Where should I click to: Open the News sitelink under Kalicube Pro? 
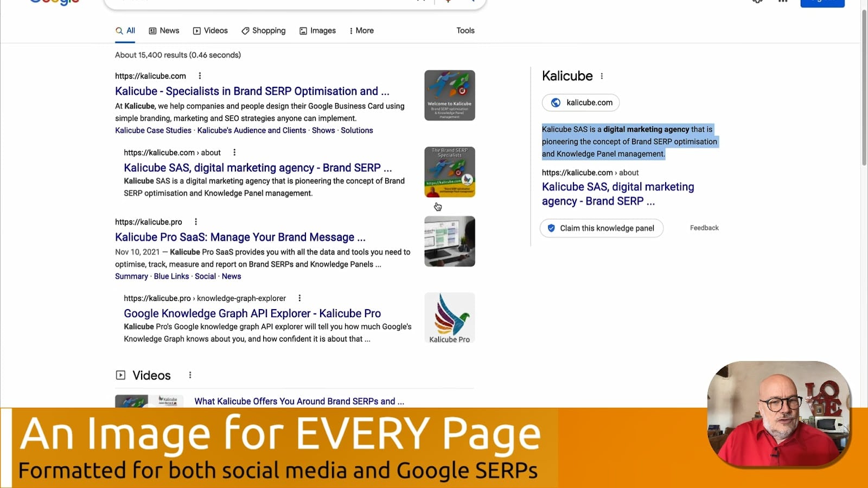pyautogui.click(x=232, y=277)
